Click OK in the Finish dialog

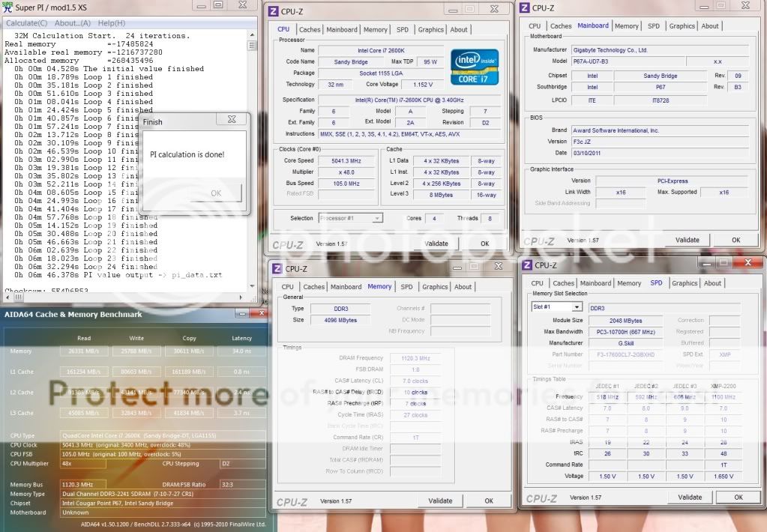(216, 193)
